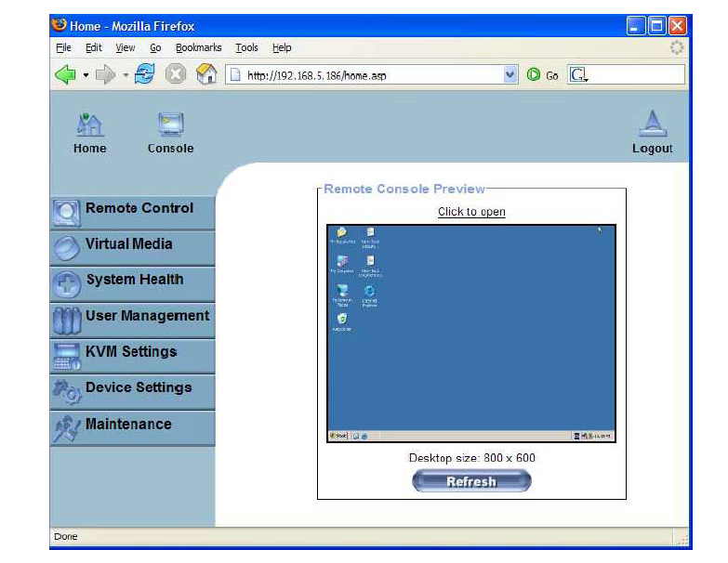Open Back button history dropdown arrow
This screenshot has height=563, width=728.
tap(86, 75)
